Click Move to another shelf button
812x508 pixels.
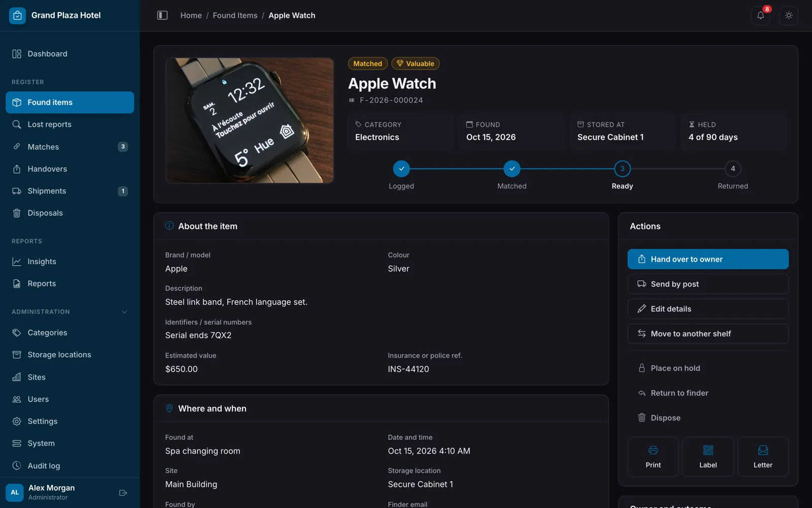click(708, 334)
